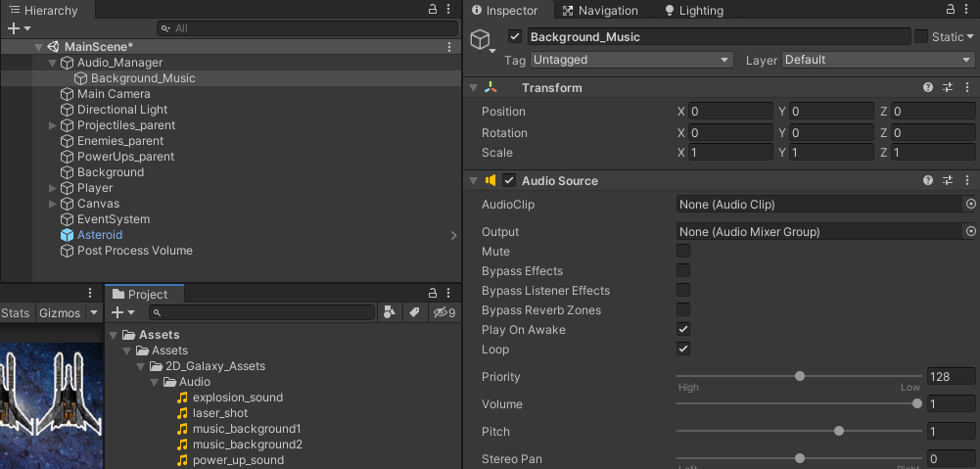Enable Bypass Listener Effects checkbox
The height and width of the screenshot is (469, 980).
point(683,290)
